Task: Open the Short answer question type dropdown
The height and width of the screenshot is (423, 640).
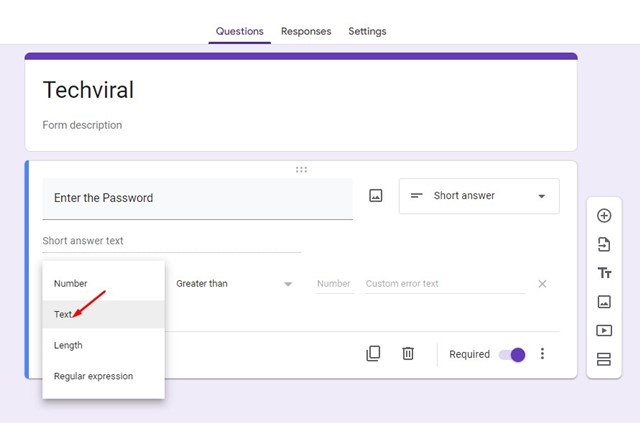Action: coord(479,196)
